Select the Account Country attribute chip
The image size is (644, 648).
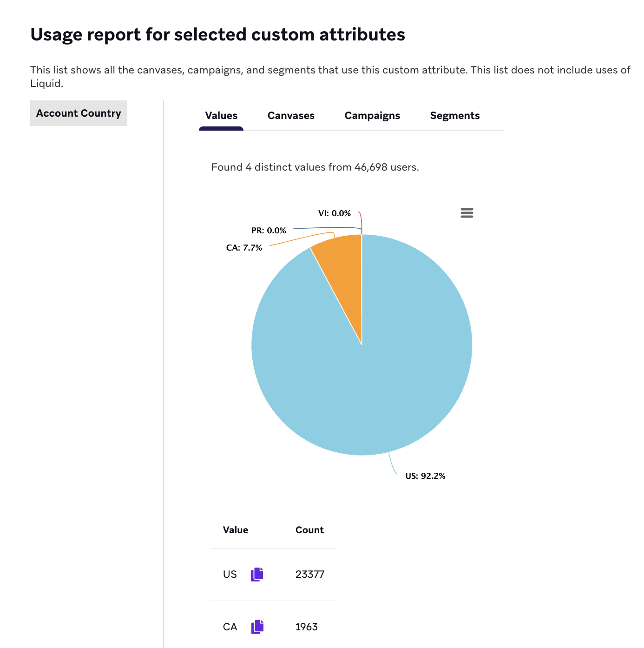79,113
